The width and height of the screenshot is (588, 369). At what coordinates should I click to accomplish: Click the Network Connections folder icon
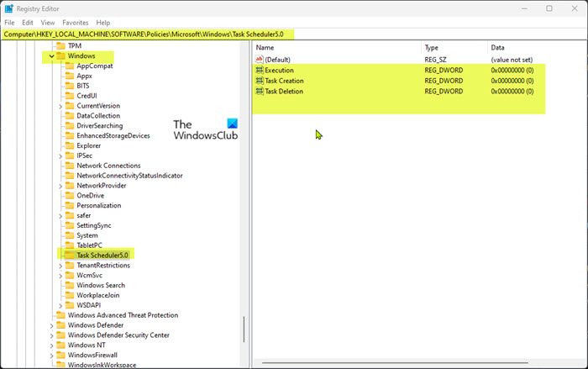pos(70,166)
